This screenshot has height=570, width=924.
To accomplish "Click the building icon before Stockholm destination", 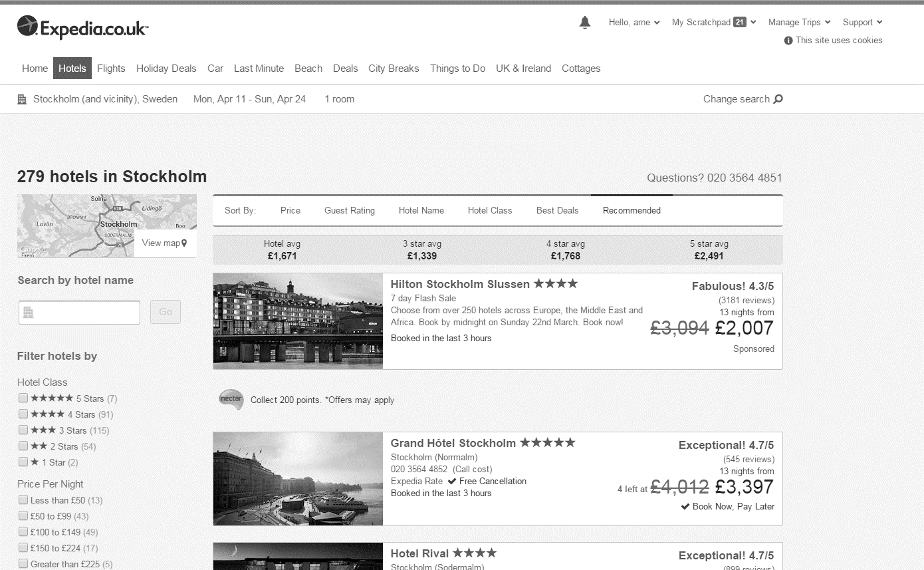I will click(x=23, y=99).
